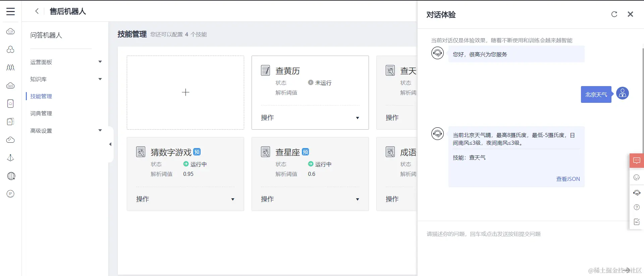This screenshot has height=276, width=644.
Task: Open the 查看JSON link
Action: (568, 179)
